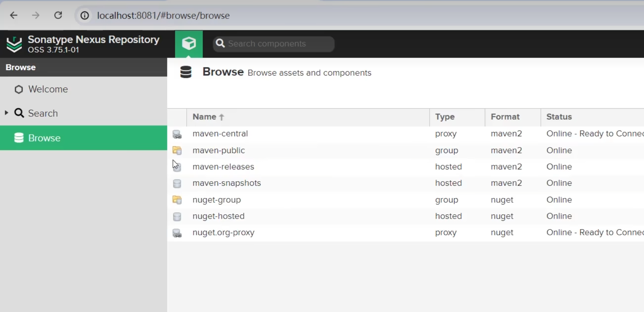644x312 pixels.
Task: Open the maven-releases repository
Action: (x=223, y=167)
